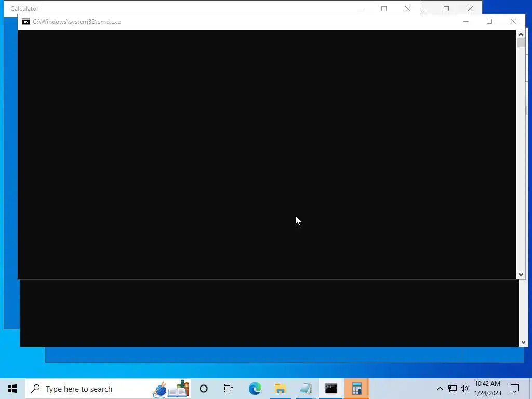
Task: Minimize the cmd.exe window
Action: [466, 21]
